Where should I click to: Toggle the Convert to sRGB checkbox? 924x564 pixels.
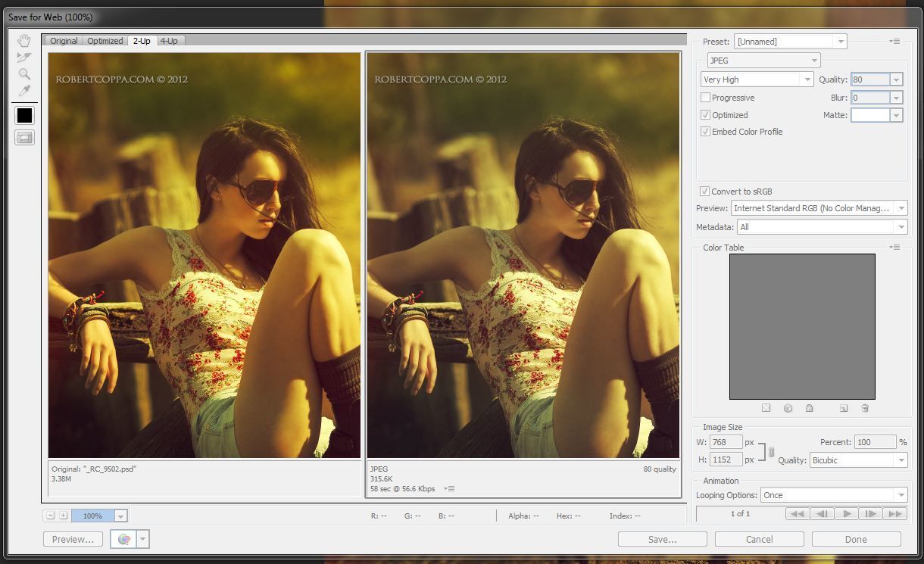[705, 192]
